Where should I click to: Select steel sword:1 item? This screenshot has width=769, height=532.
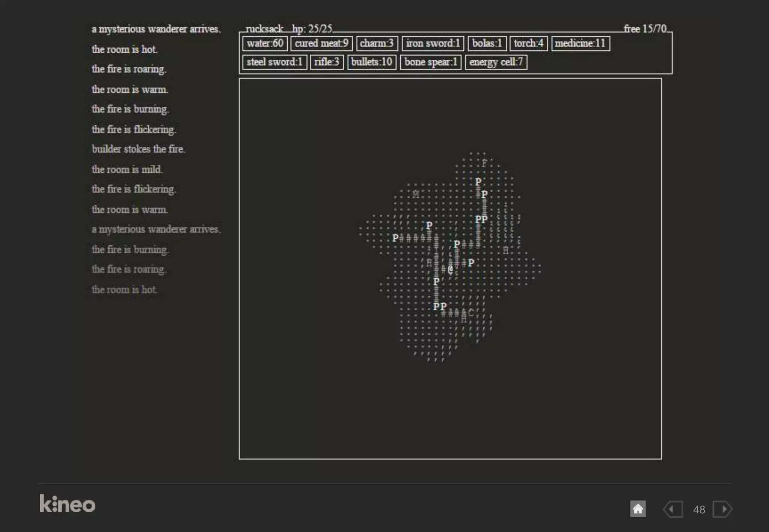[274, 62]
